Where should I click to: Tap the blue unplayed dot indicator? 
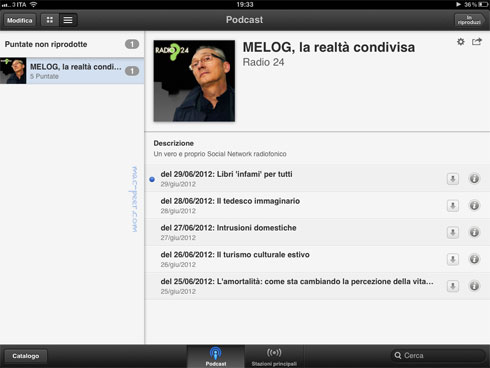[x=152, y=179]
